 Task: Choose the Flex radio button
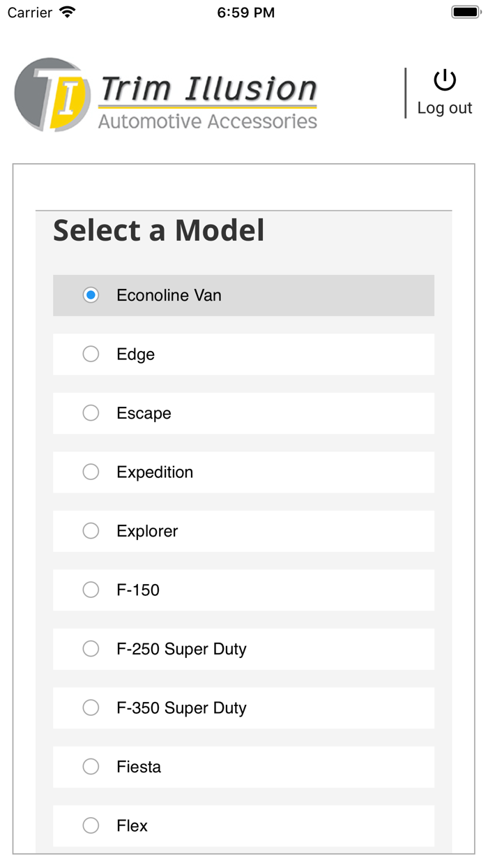click(x=91, y=826)
